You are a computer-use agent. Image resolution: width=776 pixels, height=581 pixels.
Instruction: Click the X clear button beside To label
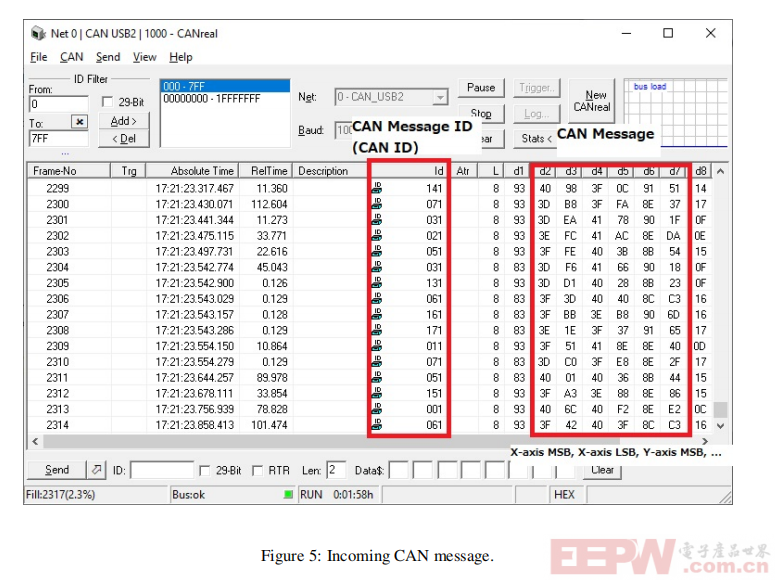coord(80,121)
